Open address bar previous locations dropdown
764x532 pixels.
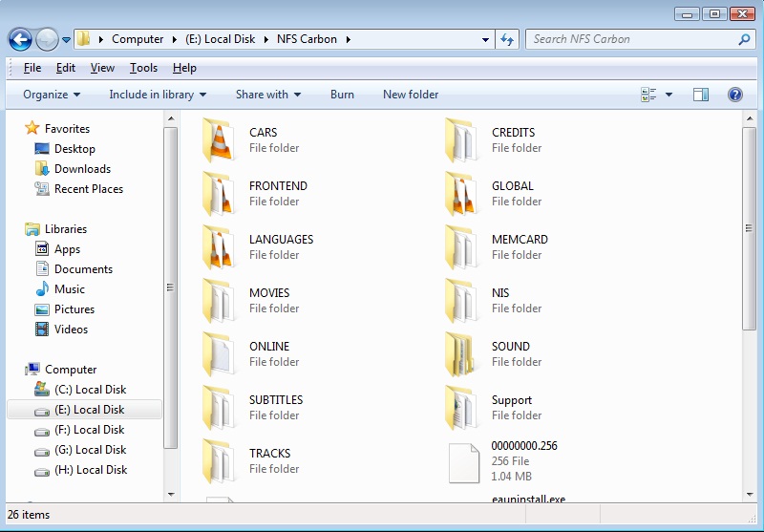coord(485,39)
